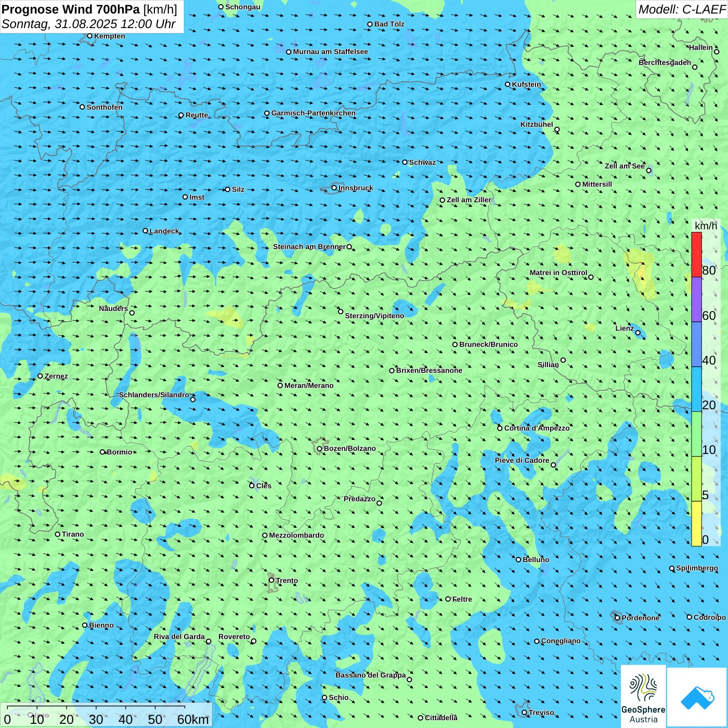
Task: Click the Sonthofen city label
Action: click(105, 107)
